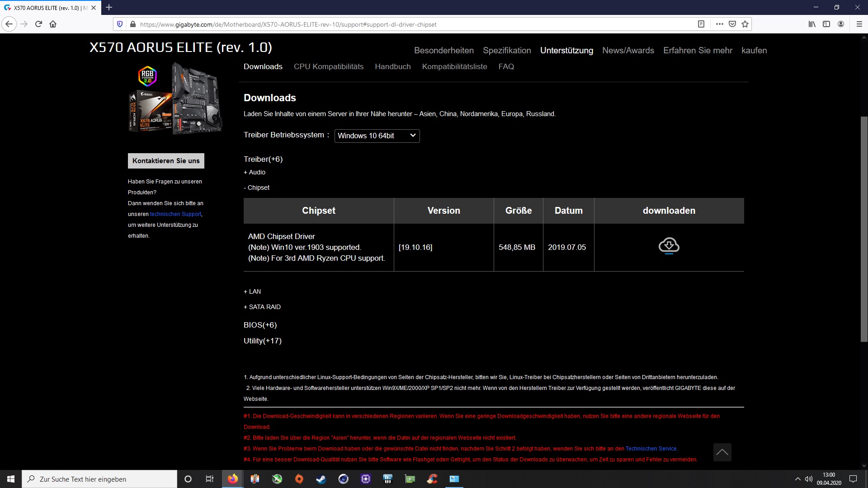The height and width of the screenshot is (488, 868).
Task: Follow the technischen Support link
Action: (x=175, y=214)
